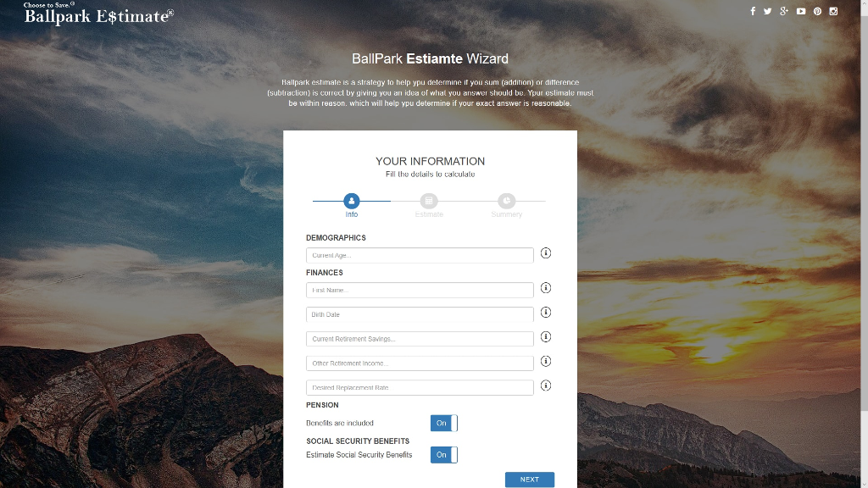This screenshot has height=488, width=868.
Task: Click the Birth Date field
Action: (420, 313)
